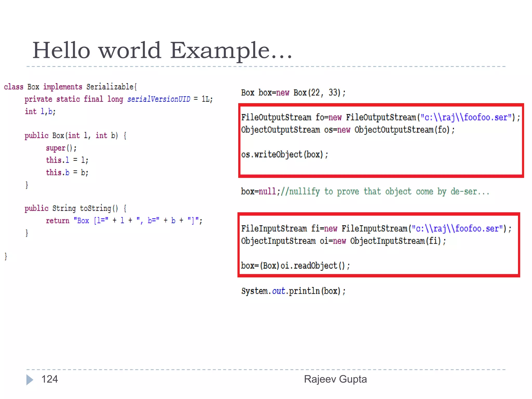Click the 'box=(Box)oi.readObject();' line
The width and height of the screenshot is (532, 399).
pyautogui.click(x=295, y=266)
